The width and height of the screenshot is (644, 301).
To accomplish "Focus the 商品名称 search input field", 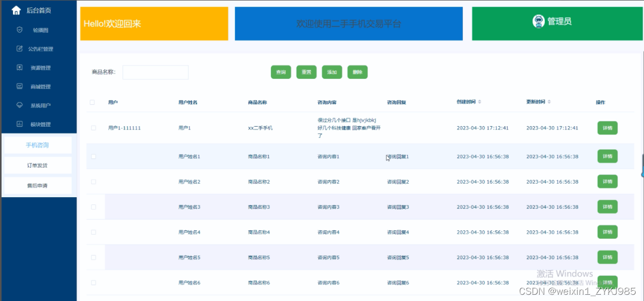I will click(156, 72).
